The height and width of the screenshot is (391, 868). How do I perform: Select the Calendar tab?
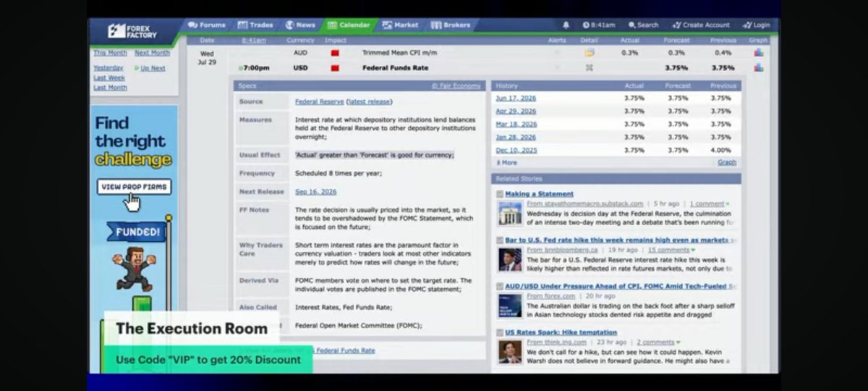(x=348, y=25)
